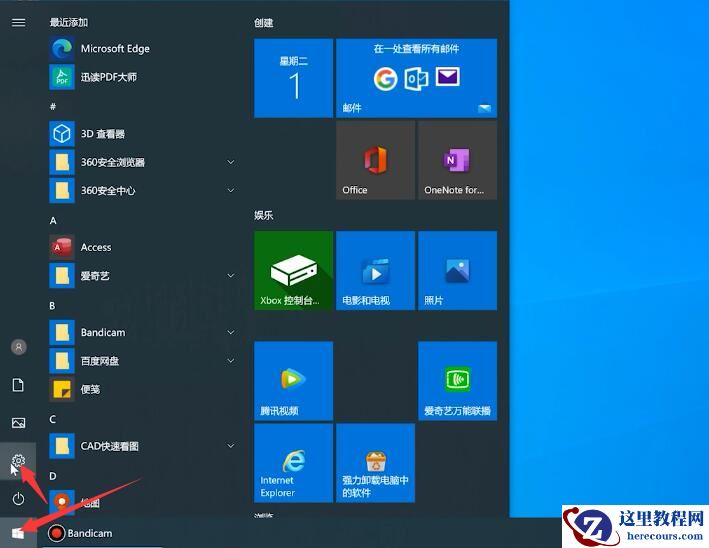This screenshot has width=709, height=548.
Task: Click the D letter header in app list
Action: 53,476
